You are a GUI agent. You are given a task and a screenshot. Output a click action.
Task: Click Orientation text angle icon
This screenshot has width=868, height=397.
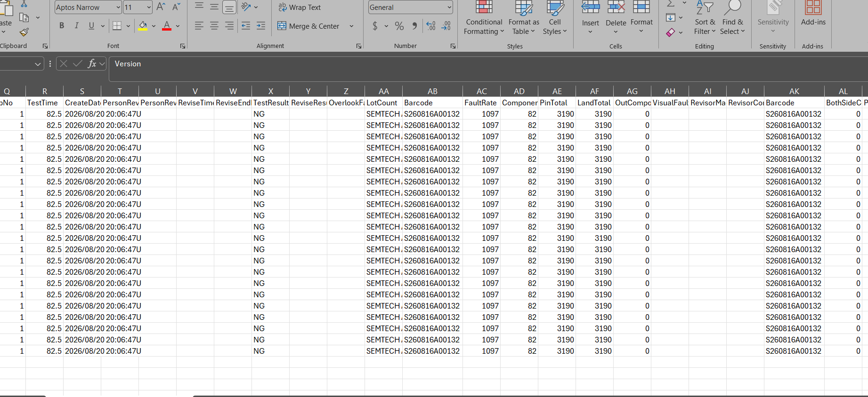(246, 7)
